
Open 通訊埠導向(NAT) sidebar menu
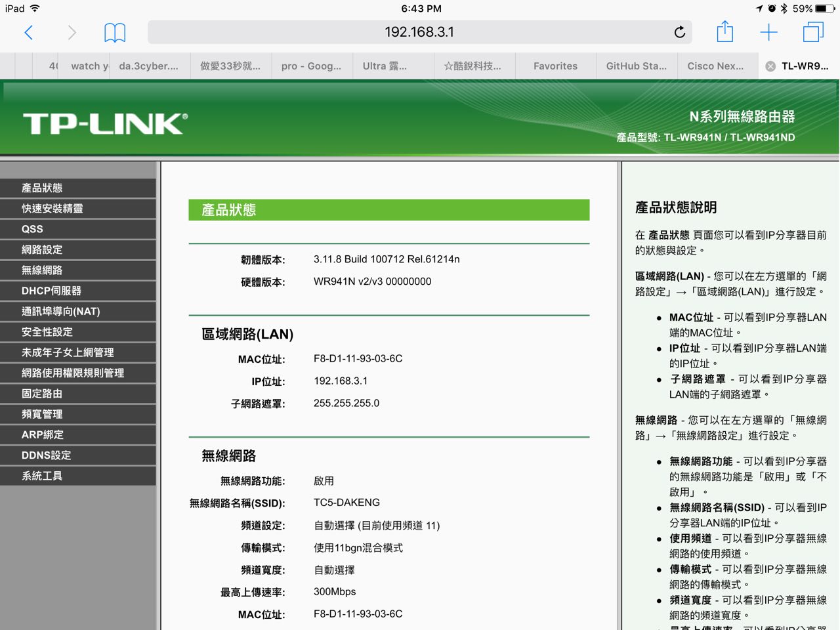pos(78,311)
